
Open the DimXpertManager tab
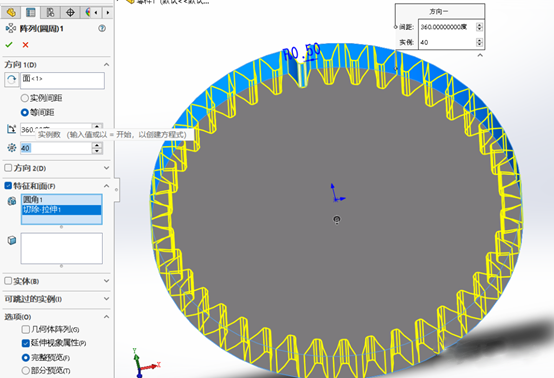(70, 13)
